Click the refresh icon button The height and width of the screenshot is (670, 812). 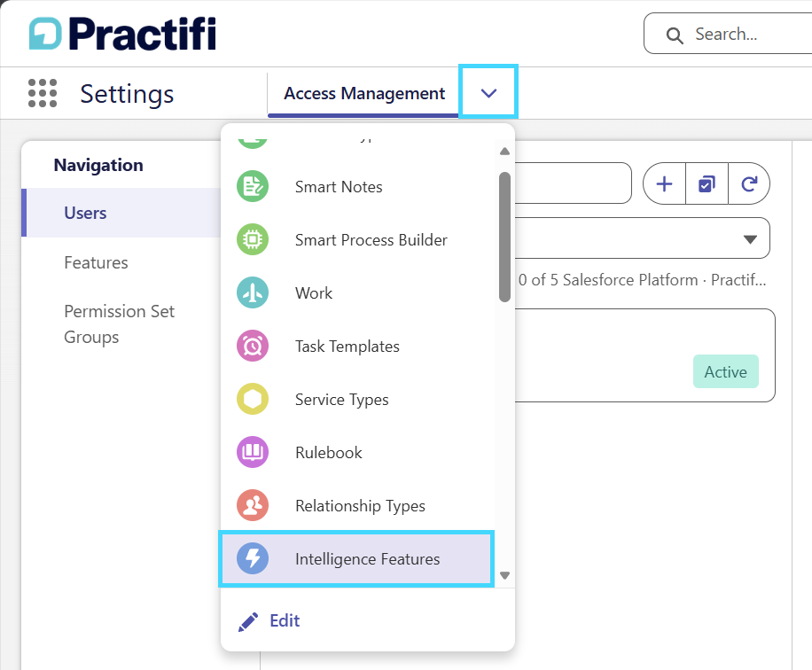pyautogui.click(x=749, y=183)
